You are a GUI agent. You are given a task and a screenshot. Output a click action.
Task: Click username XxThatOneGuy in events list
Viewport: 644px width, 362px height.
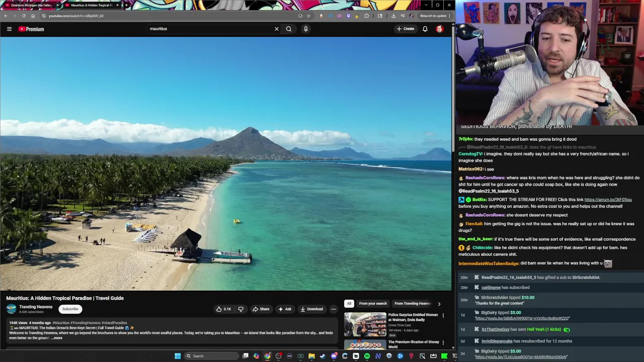pyautogui.click(x=495, y=329)
